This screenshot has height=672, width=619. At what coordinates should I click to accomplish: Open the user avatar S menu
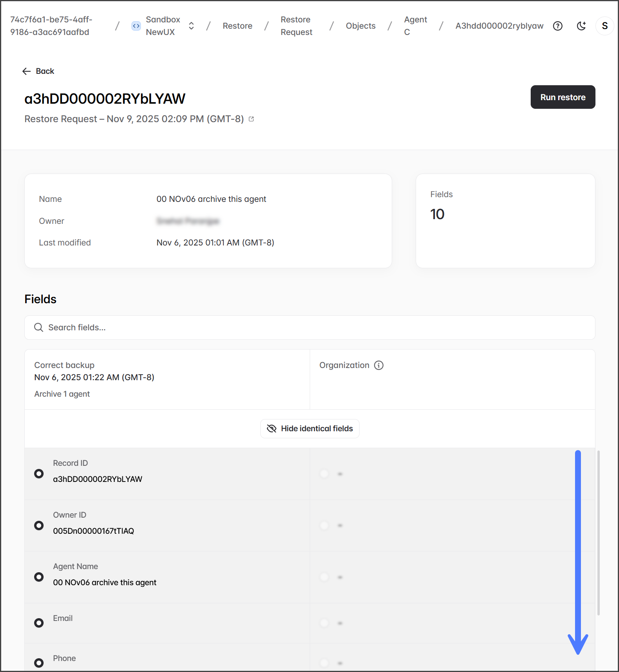coord(604,26)
